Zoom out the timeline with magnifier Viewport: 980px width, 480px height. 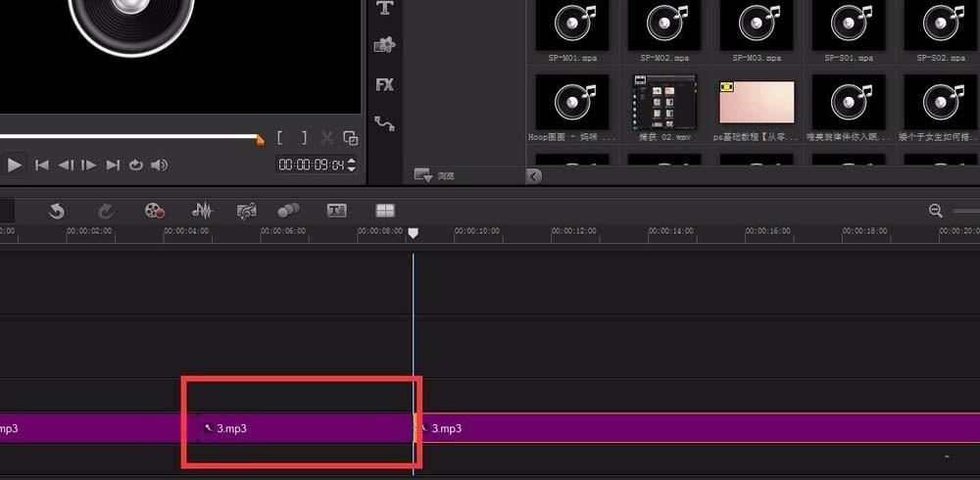tap(935, 211)
